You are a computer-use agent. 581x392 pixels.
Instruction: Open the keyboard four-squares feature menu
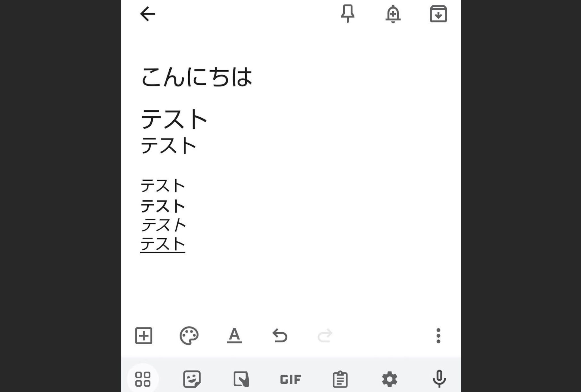(x=143, y=379)
